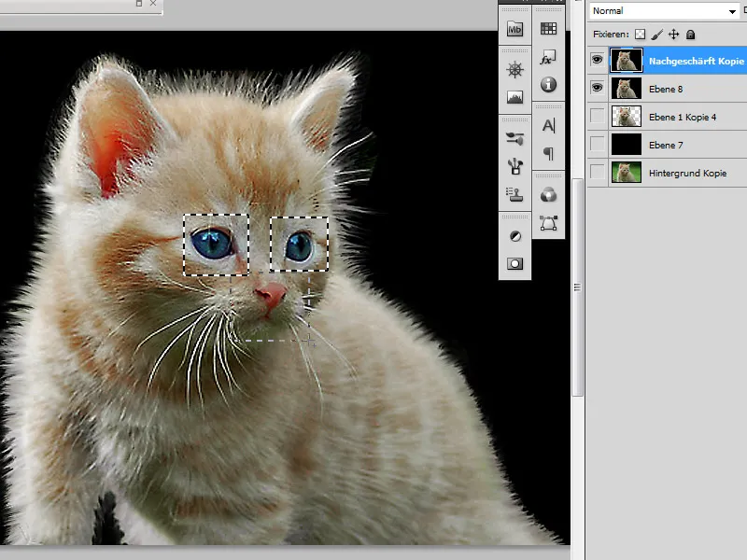Lock the layer with the padlock icon
Screen dimensions: 747x560
pyautogui.click(x=691, y=34)
